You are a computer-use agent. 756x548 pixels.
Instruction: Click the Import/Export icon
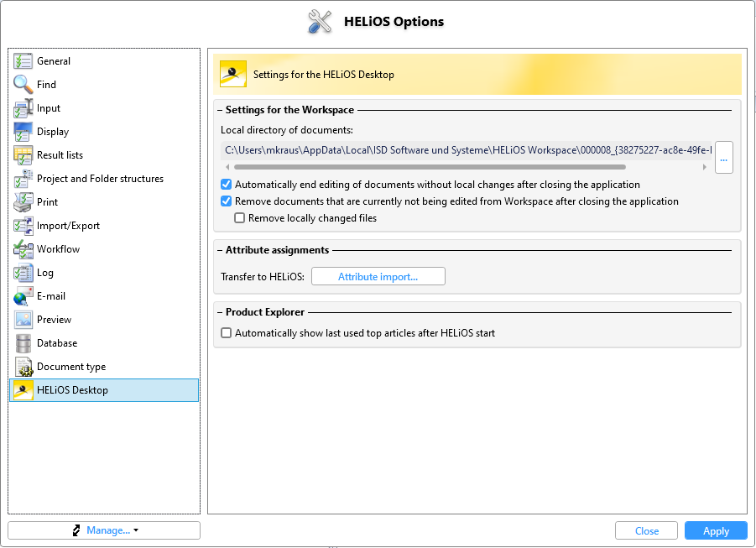tap(23, 226)
